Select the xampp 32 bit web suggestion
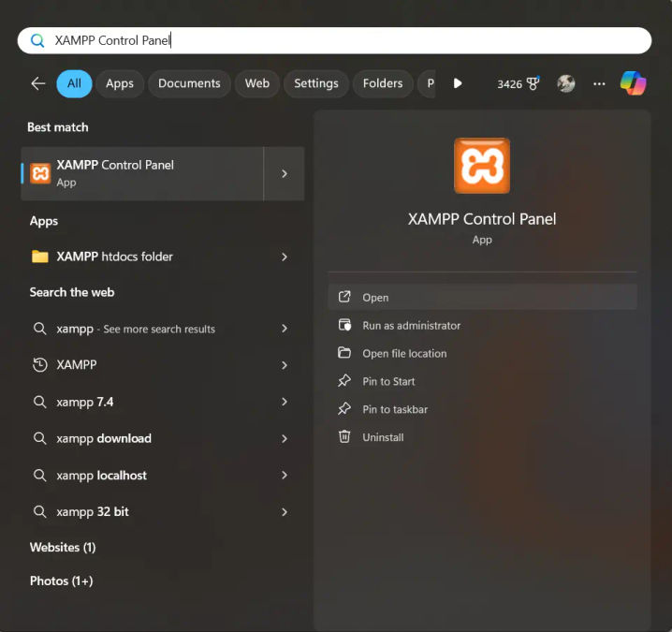672x632 pixels. pos(163,512)
